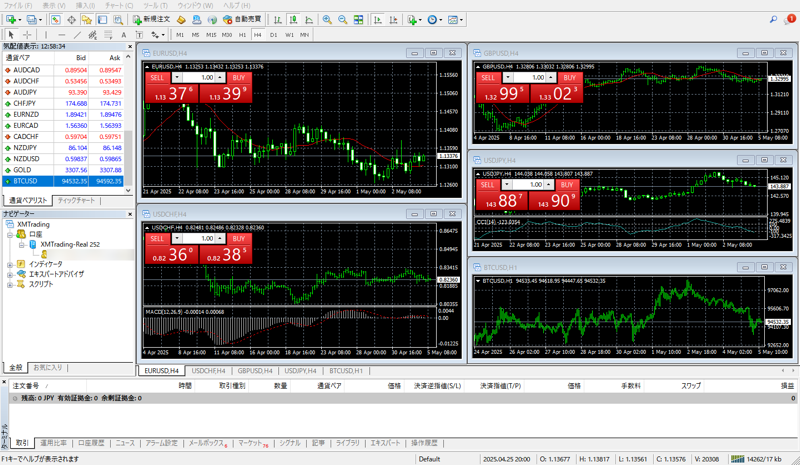
Task: Click the Market Watch vertical scrollbar
Action: [128, 157]
